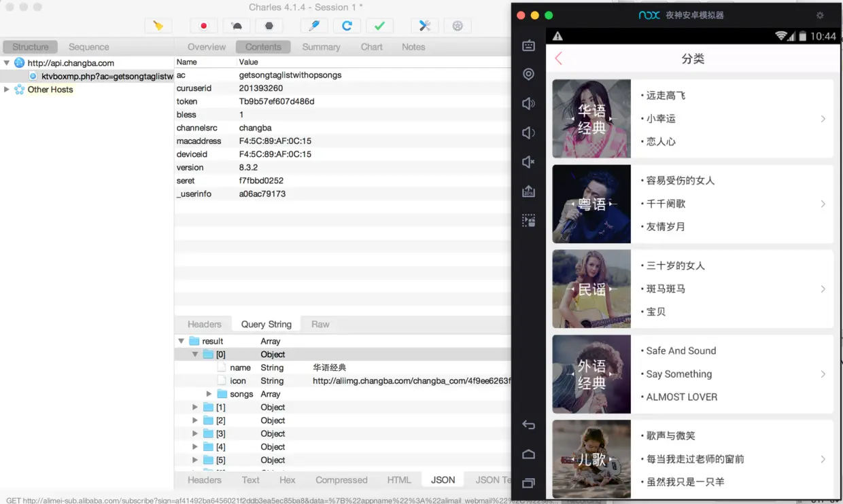Mute emulator sound with the speaker-mute icon

[x=528, y=162]
